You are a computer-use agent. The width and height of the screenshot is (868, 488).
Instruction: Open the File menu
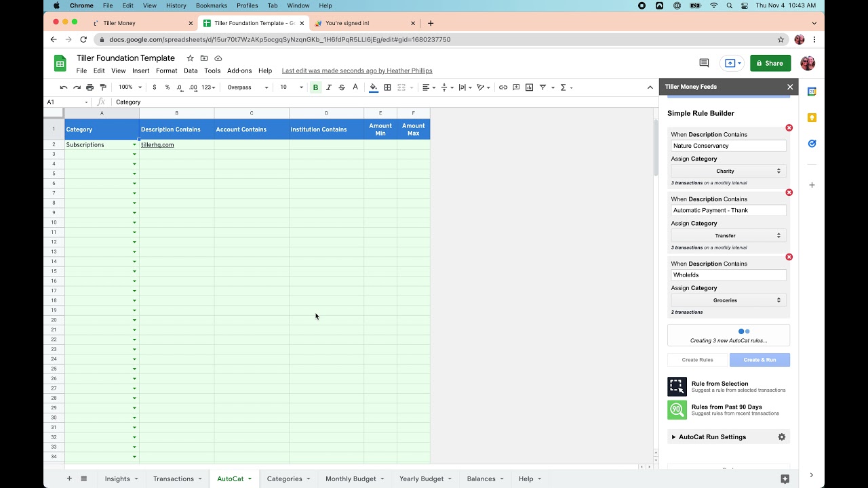pyautogui.click(x=81, y=70)
